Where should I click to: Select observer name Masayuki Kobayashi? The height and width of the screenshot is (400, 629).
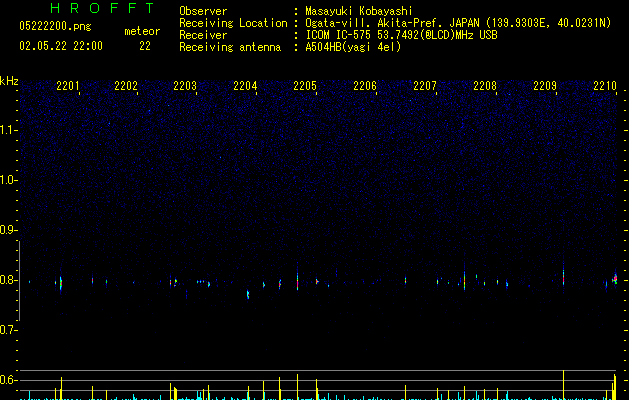(x=359, y=11)
